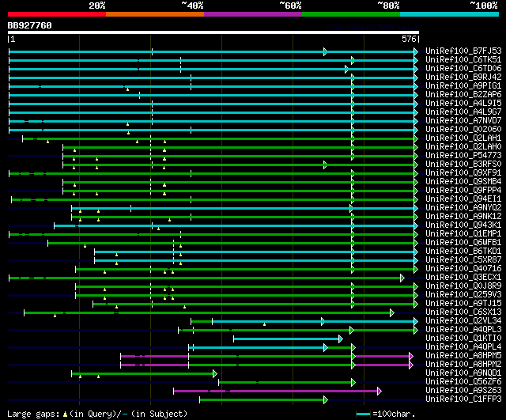
Task: Select the UniRef100_C6SX13 label
Action: click(463, 312)
